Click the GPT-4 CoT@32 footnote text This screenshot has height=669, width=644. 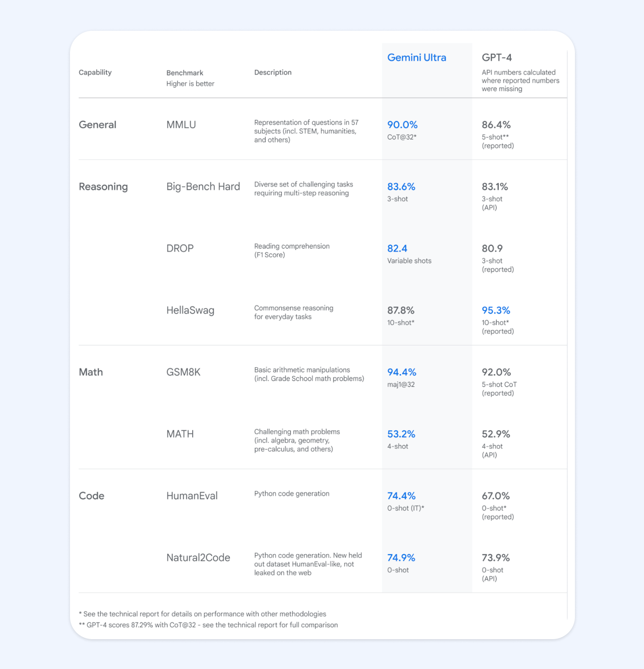(x=208, y=625)
